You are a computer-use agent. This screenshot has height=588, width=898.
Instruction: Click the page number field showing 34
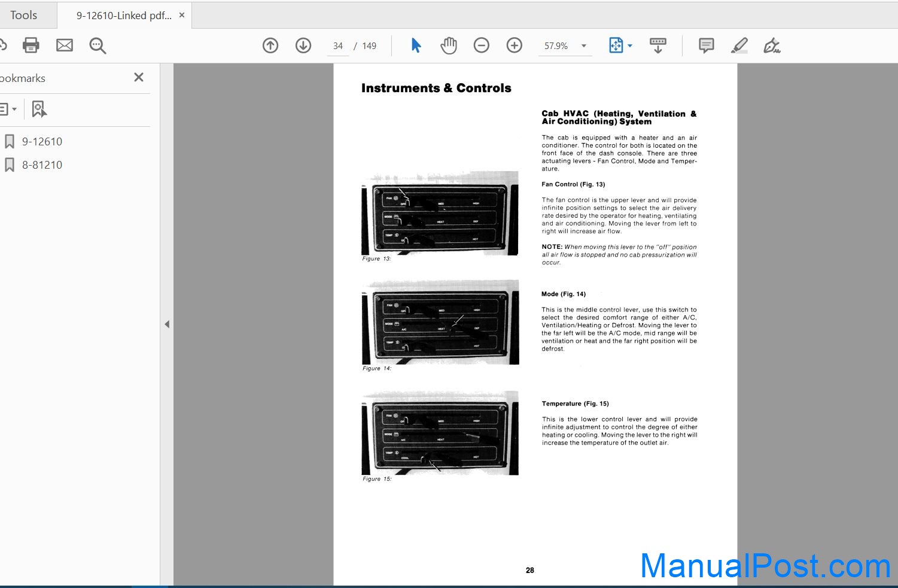(338, 46)
